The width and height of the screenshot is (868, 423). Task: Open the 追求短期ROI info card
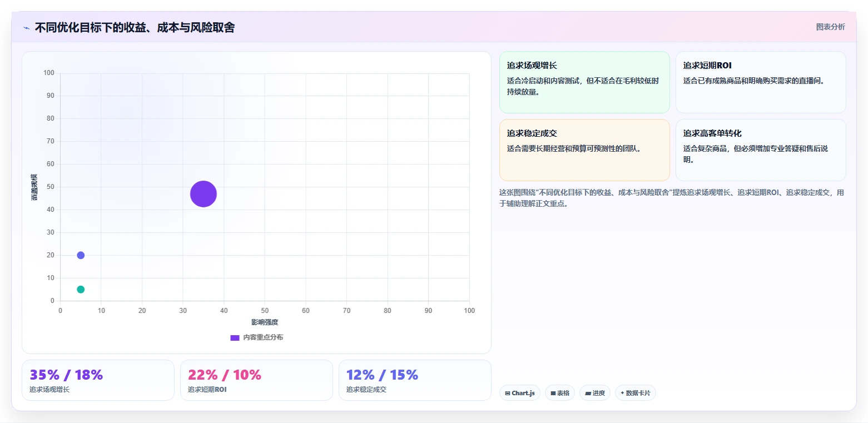coord(761,82)
